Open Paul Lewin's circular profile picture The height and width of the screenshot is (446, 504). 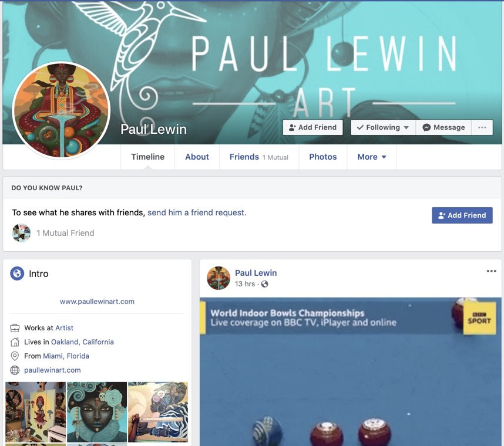[62, 110]
